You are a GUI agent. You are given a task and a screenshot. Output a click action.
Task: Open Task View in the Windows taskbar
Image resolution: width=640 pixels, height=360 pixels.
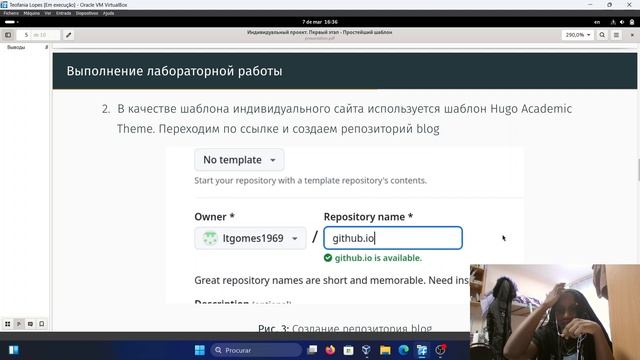[312, 350]
